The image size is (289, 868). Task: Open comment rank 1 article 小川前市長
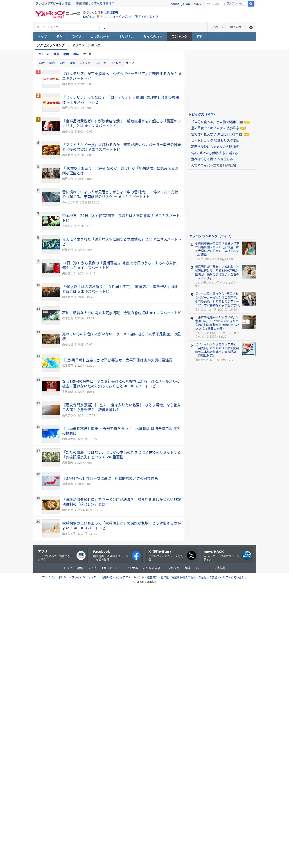tap(217, 249)
